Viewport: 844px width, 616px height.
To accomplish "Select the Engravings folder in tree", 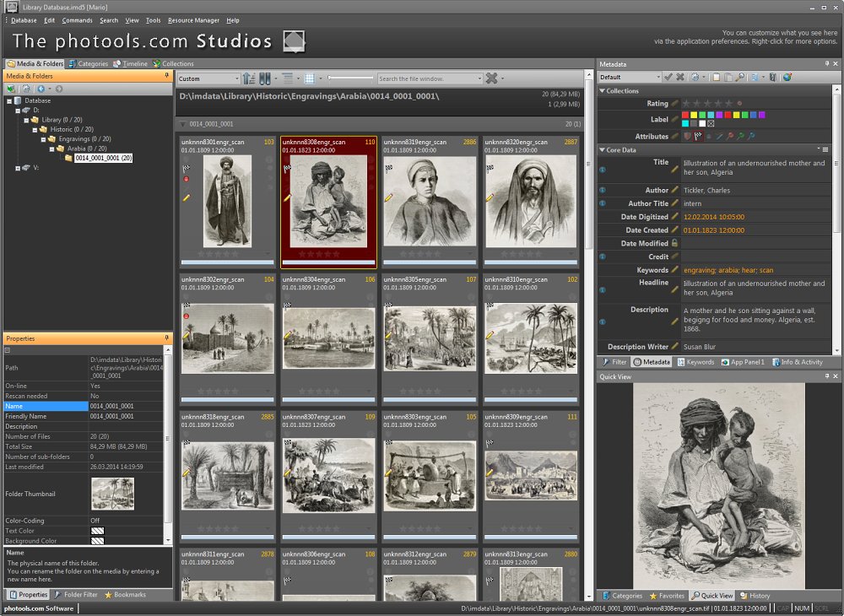I will (79, 138).
